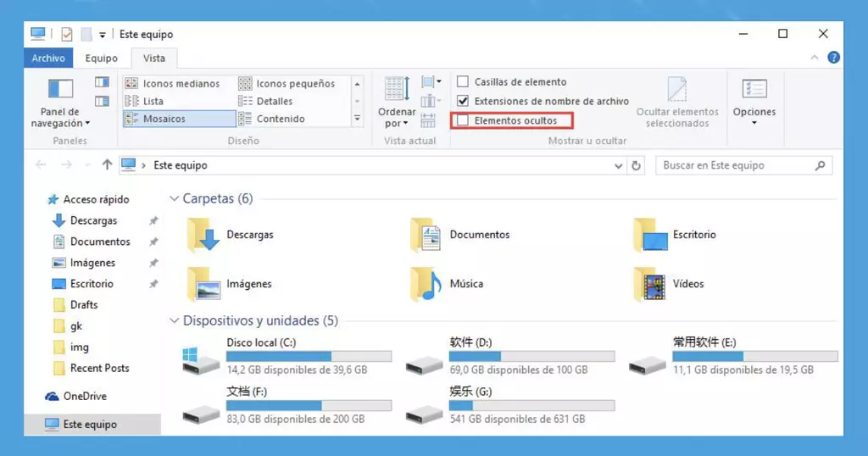868x456 pixels.
Task: Select the Detalles layout option
Action: point(275,101)
